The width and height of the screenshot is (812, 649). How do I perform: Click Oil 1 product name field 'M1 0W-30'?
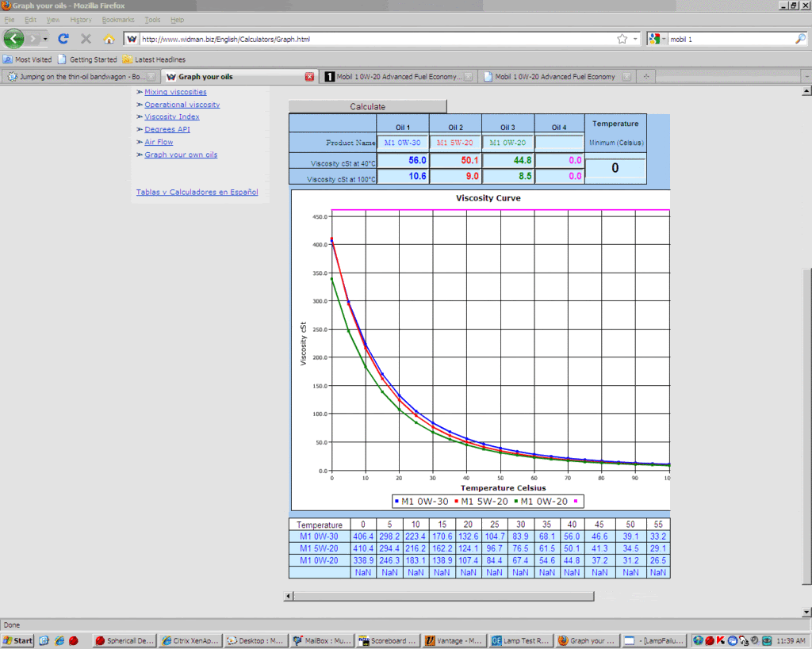tap(402, 143)
